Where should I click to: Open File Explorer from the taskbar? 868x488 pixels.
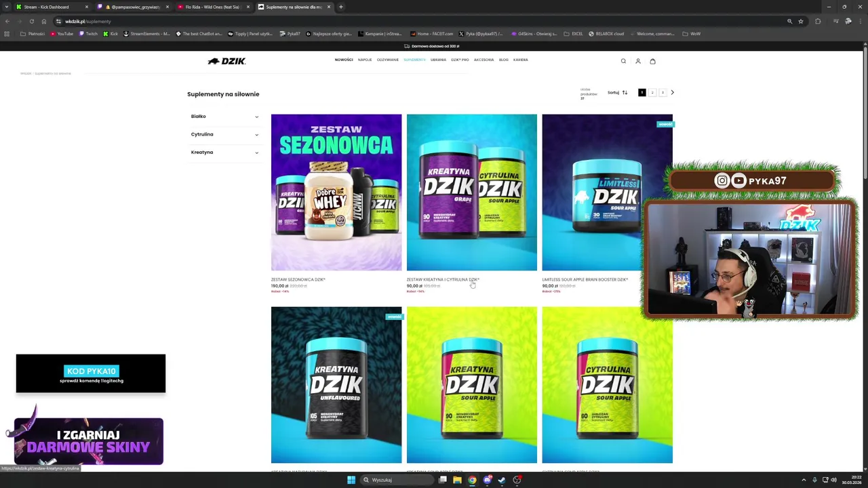[x=457, y=480]
